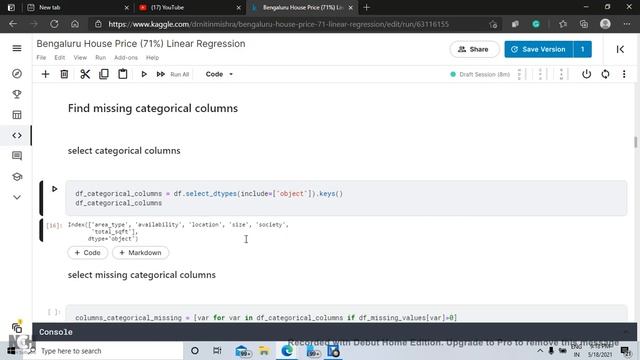The image size is (640, 360).
Task: Open Competitions trophy icon in sidebar
Action: (17, 94)
